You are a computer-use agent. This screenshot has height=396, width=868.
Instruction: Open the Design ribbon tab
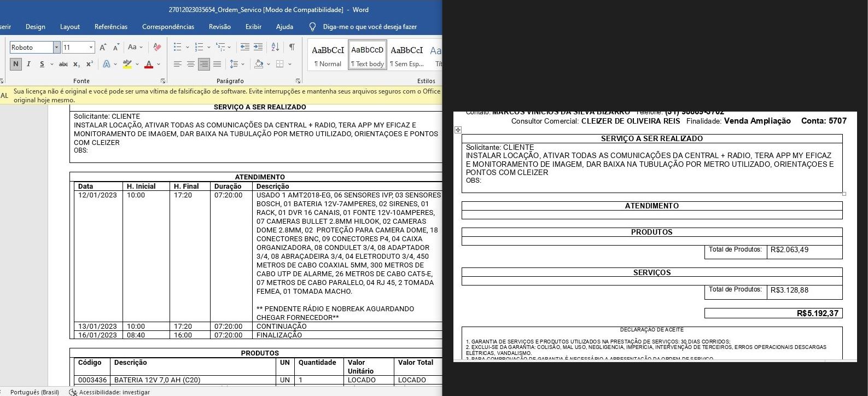click(x=36, y=26)
